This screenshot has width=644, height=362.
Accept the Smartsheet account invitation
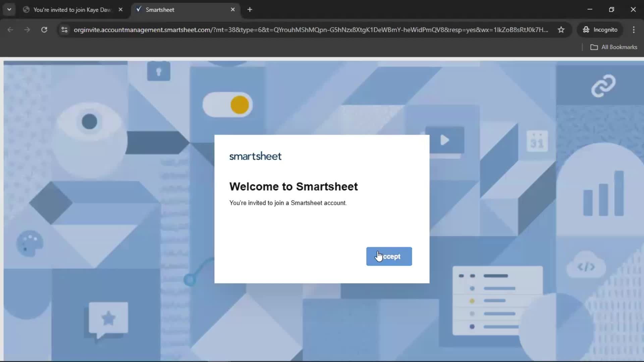tap(389, 256)
